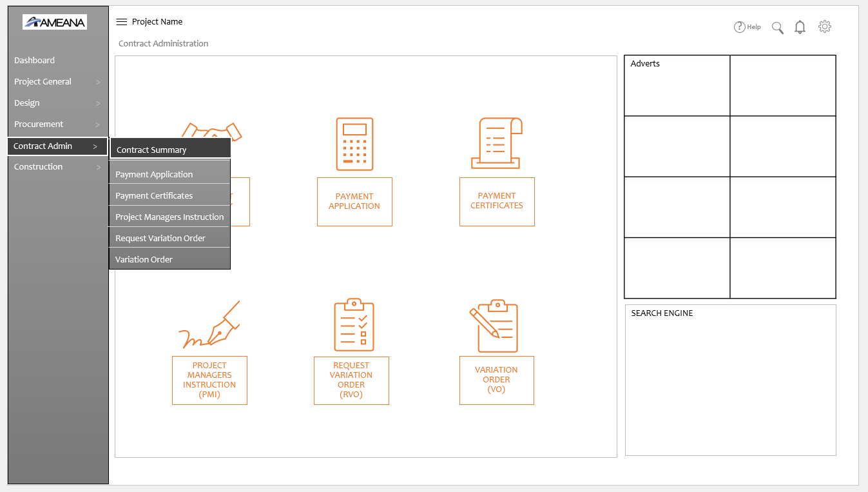Click the signature pen PMI icon

coord(209,325)
